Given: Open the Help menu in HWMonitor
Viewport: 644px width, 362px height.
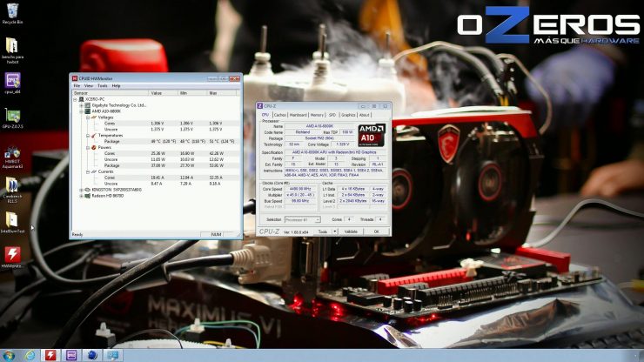Looking at the screenshot, I should 117,86.
